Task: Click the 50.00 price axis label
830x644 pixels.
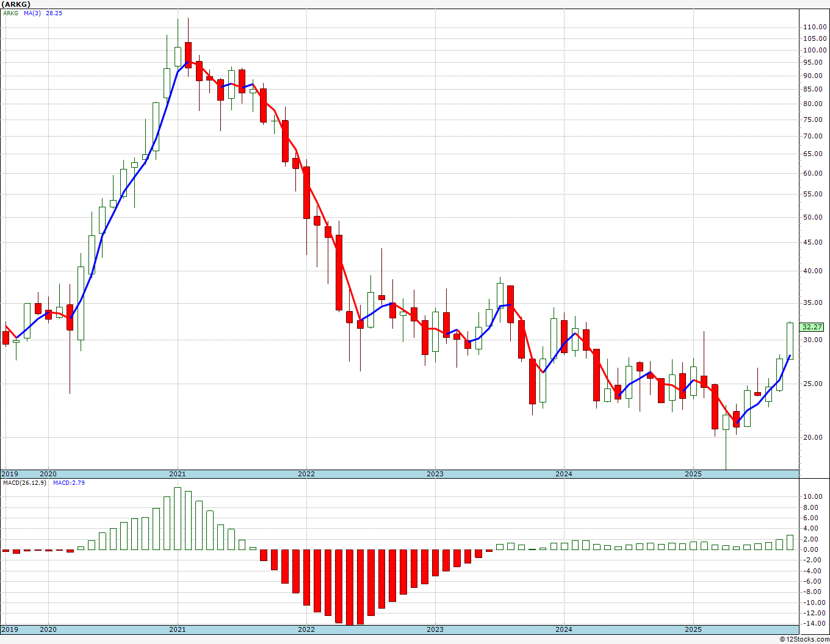Action: pyautogui.click(x=812, y=218)
